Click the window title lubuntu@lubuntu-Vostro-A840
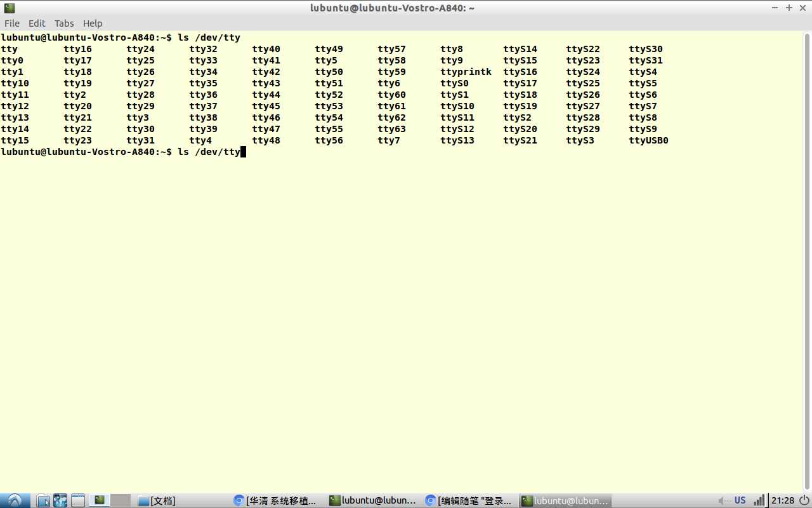 392,8
